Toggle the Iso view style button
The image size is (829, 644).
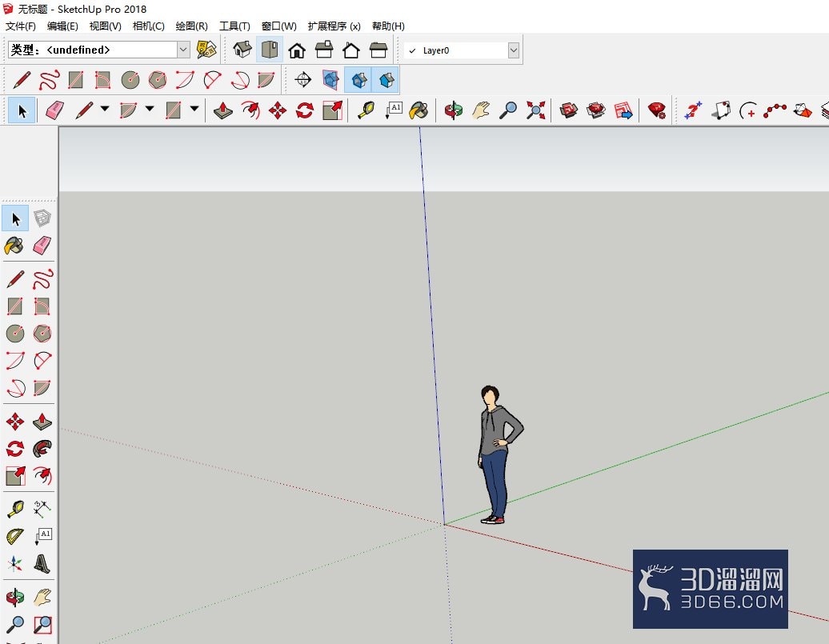point(242,50)
